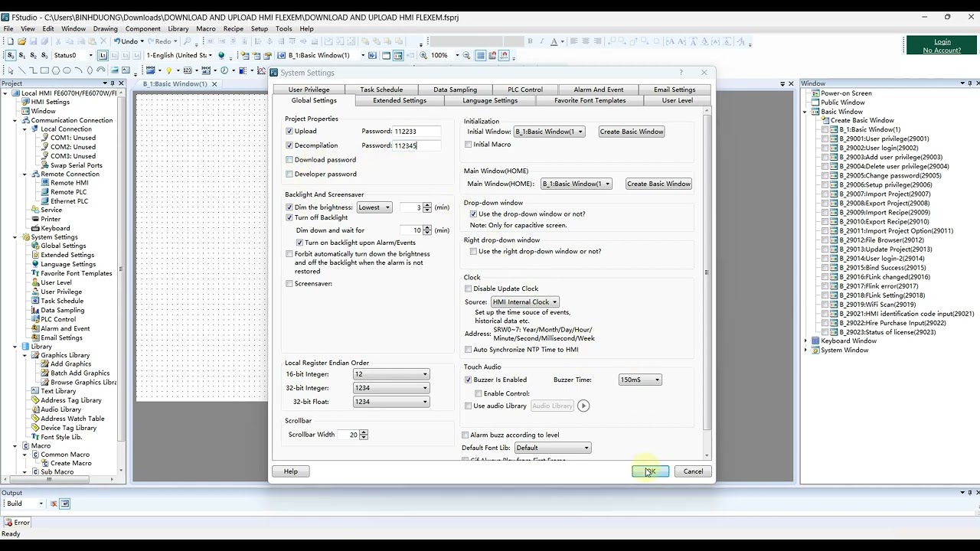Click the light bulb indicator component icon
This screenshot has width=980, height=551.
(169, 70)
